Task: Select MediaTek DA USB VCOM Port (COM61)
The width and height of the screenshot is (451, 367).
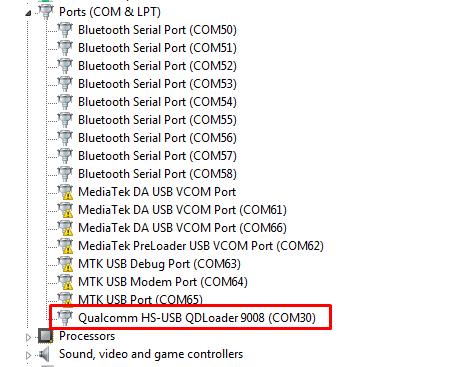Action: click(182, 210)
